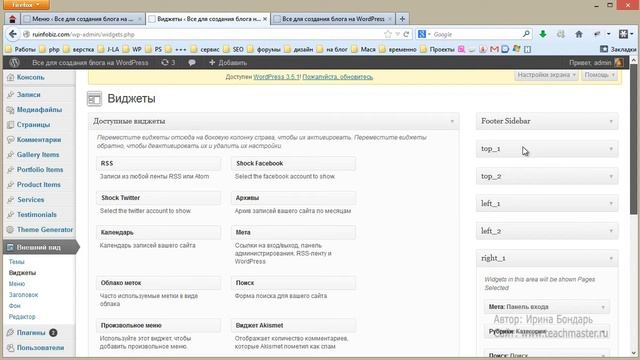Open updates counter icon showing 3
Screen dimensions: 640x360
point(168,62)
